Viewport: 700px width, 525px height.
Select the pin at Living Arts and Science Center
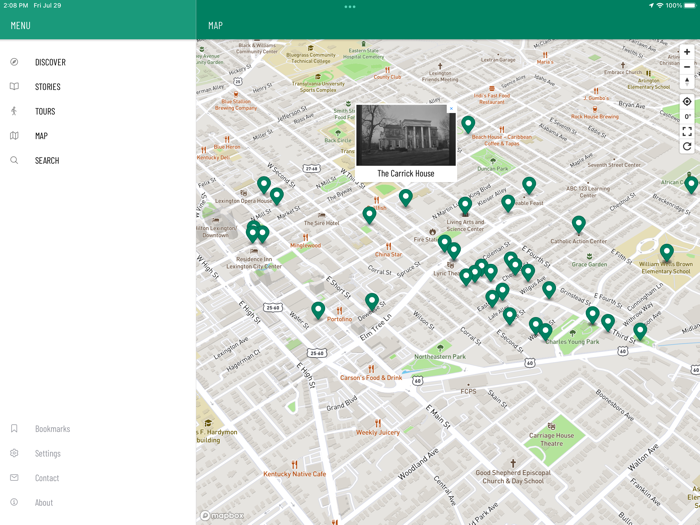tap(465, 206)
